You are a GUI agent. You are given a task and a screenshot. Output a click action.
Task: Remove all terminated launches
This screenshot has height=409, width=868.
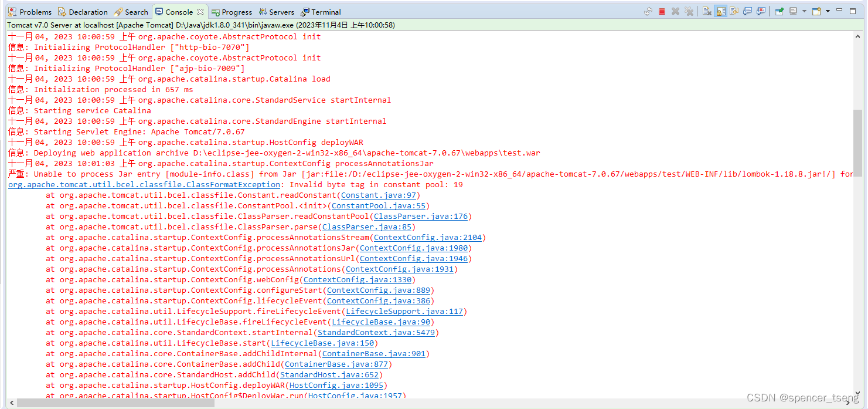pyautogui.click(x=689, y=11)
